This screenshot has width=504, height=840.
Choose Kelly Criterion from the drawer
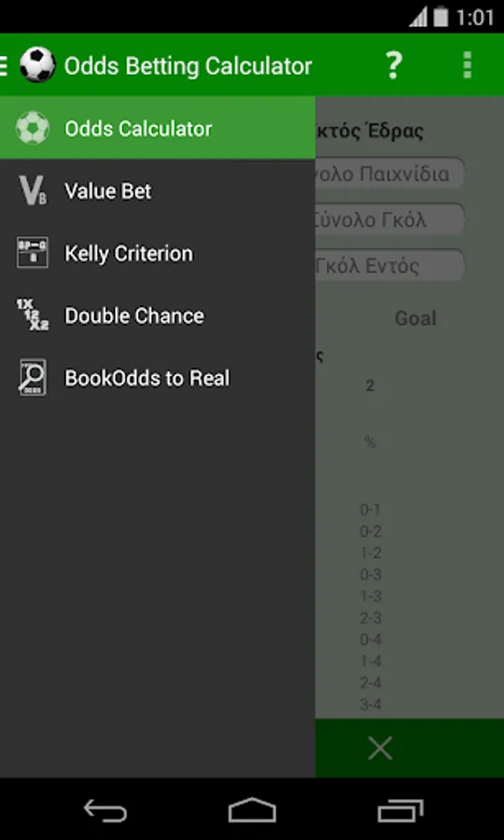click(158, 253)
